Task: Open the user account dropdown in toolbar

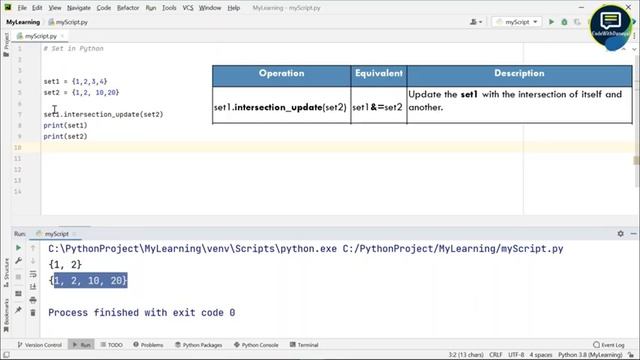Action: point(476,22)
